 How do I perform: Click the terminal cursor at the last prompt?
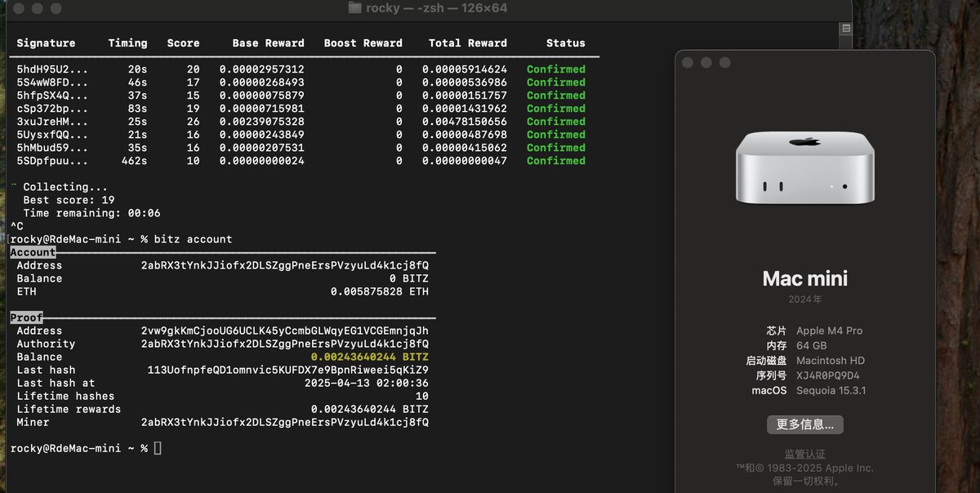[x=158, y=448]
